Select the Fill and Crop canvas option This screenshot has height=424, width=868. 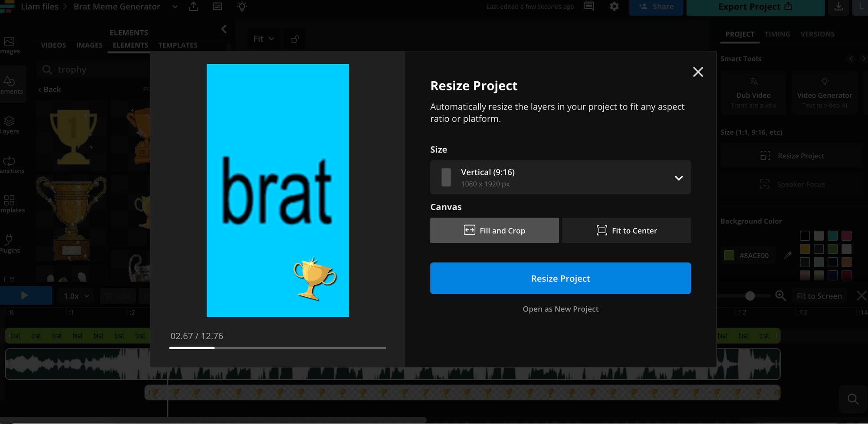click(x=494, y=230)
